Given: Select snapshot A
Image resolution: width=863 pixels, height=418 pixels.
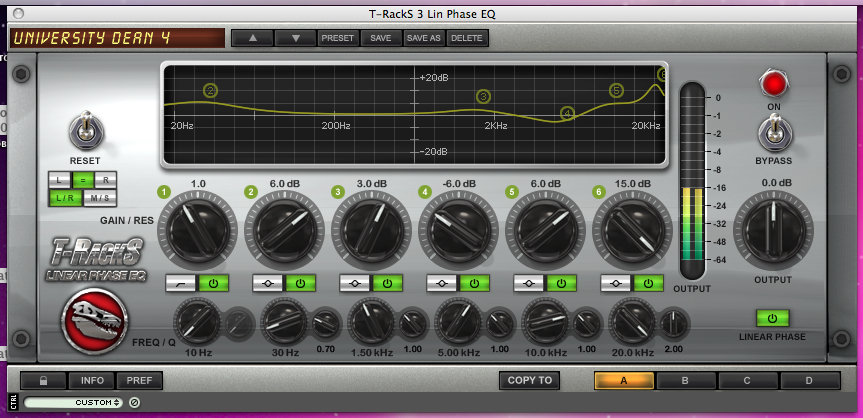Looking at the screenshot, I should pos(624,381).
